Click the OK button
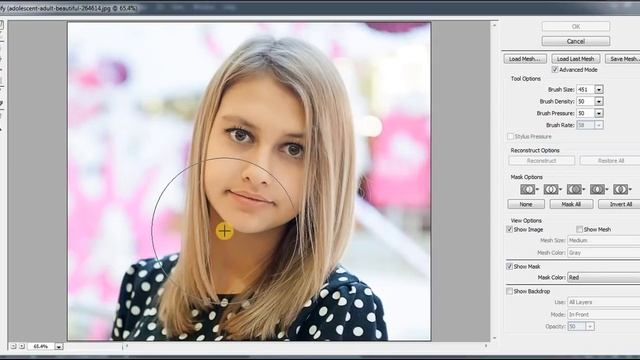The width and height of the screenshot is (640, 360). coord(576,27)
